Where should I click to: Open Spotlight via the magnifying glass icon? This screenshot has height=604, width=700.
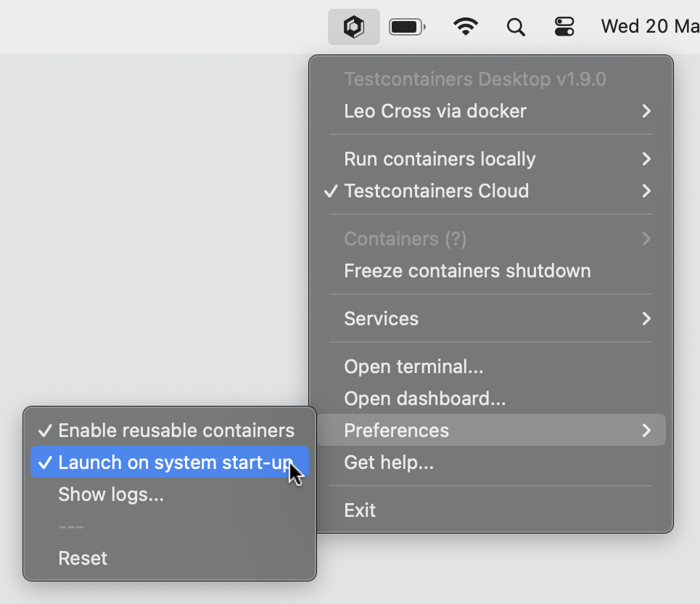(515, 26)
